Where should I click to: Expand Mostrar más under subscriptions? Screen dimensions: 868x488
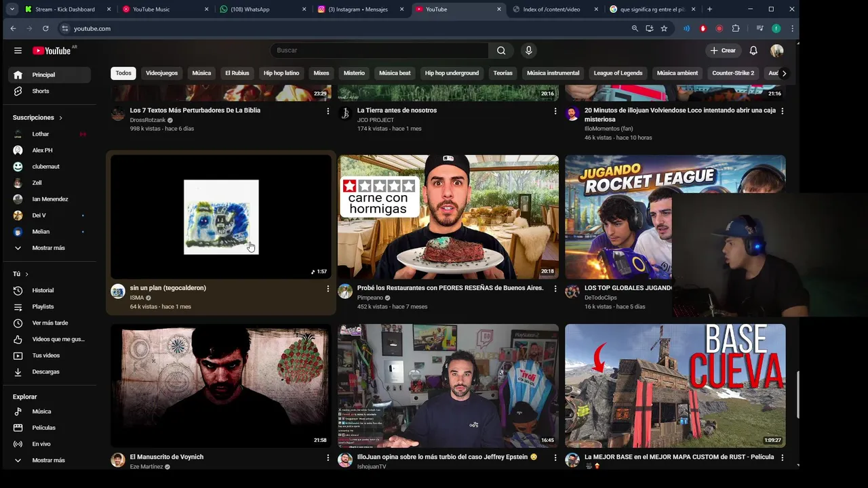pyautogui.click(x=49, y=248)
